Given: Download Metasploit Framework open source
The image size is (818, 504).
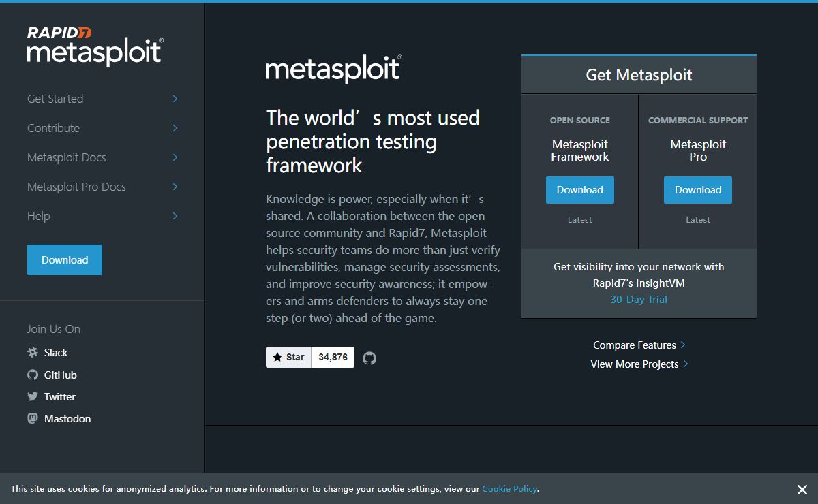Looking at the screenshot, I should click(x=580, y=190).
